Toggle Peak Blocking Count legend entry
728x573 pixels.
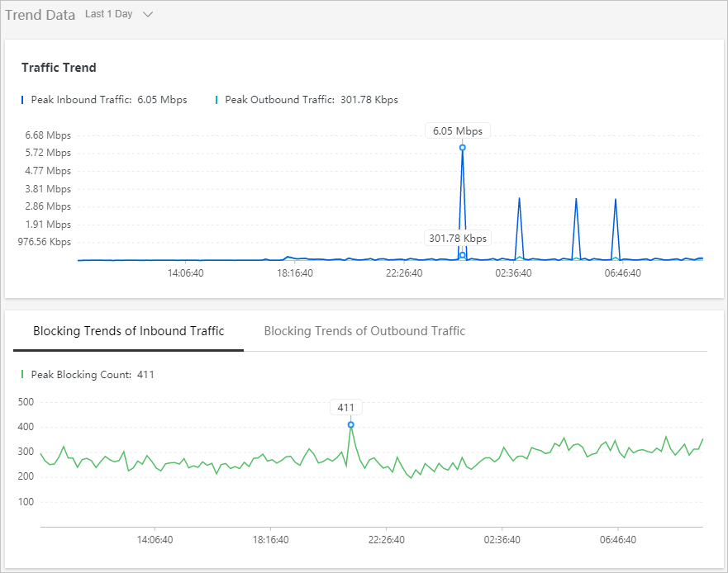(88, 374)
